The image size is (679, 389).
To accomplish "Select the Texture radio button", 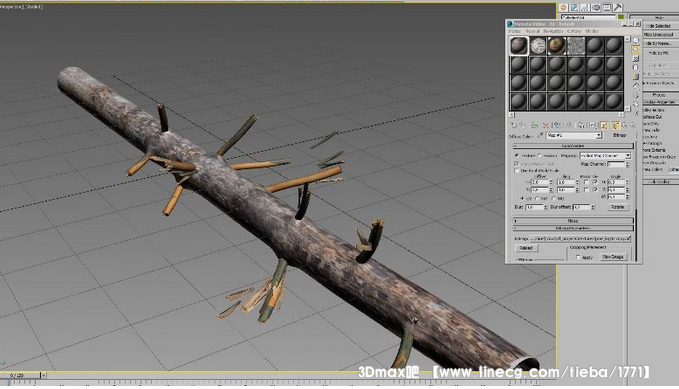I will pyautogui.click(x=517, y=155).
